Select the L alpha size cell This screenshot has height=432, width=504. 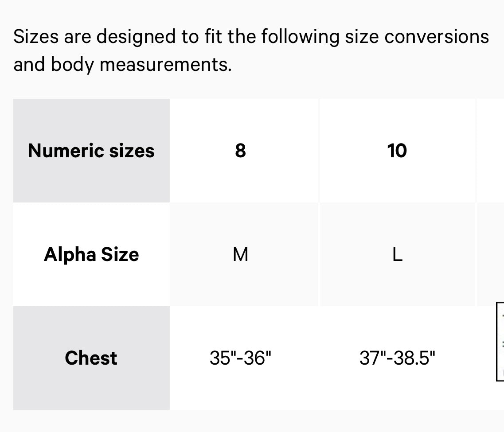[397, 254]
